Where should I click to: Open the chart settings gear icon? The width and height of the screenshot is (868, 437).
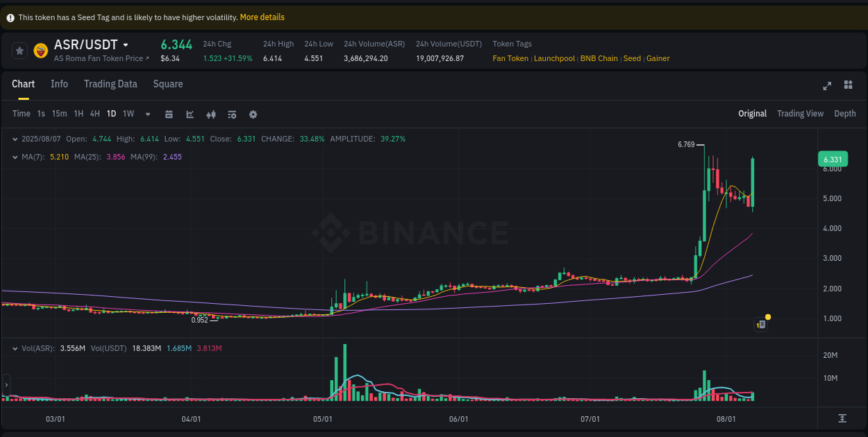253,114
